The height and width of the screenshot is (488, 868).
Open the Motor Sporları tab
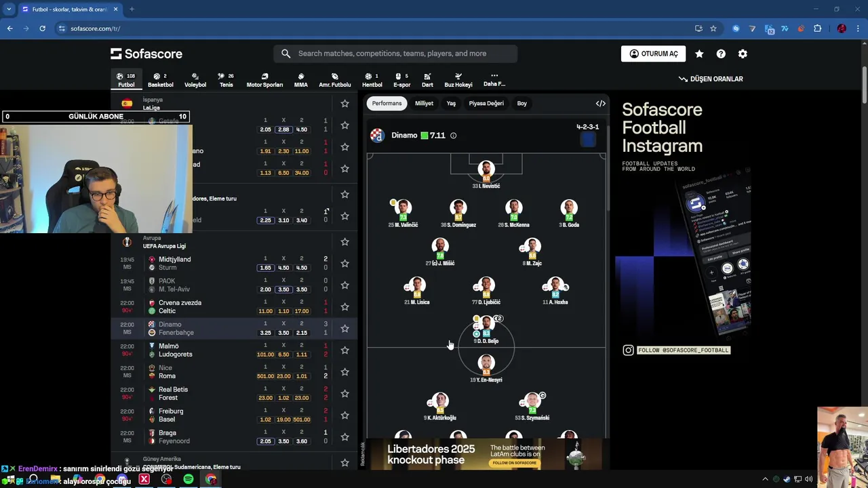click(x=264, y=80)
